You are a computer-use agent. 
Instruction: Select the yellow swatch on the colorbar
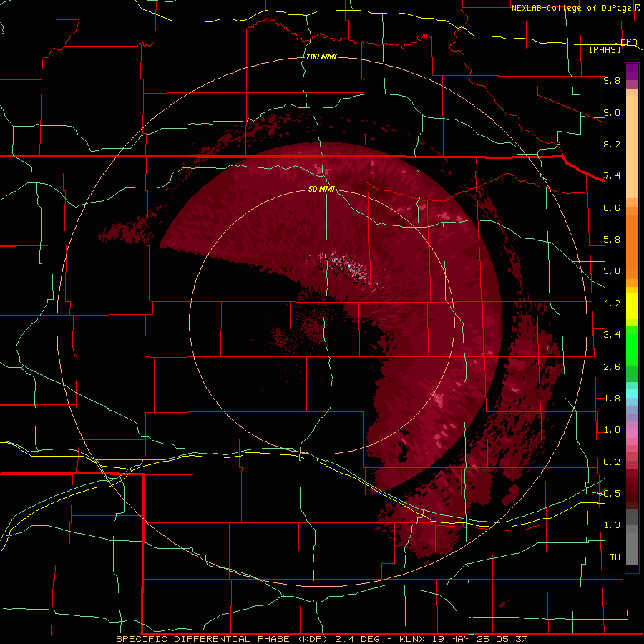632,306
